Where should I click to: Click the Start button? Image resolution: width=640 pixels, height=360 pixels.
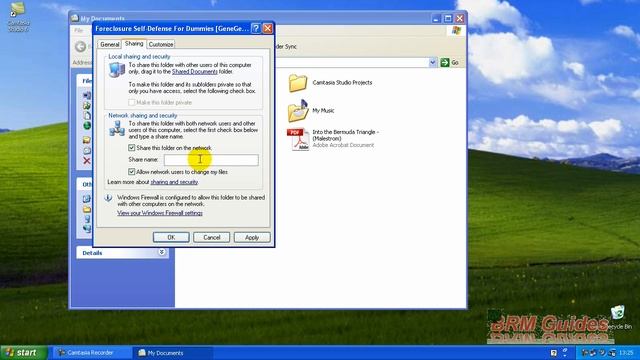coord(24,353)
